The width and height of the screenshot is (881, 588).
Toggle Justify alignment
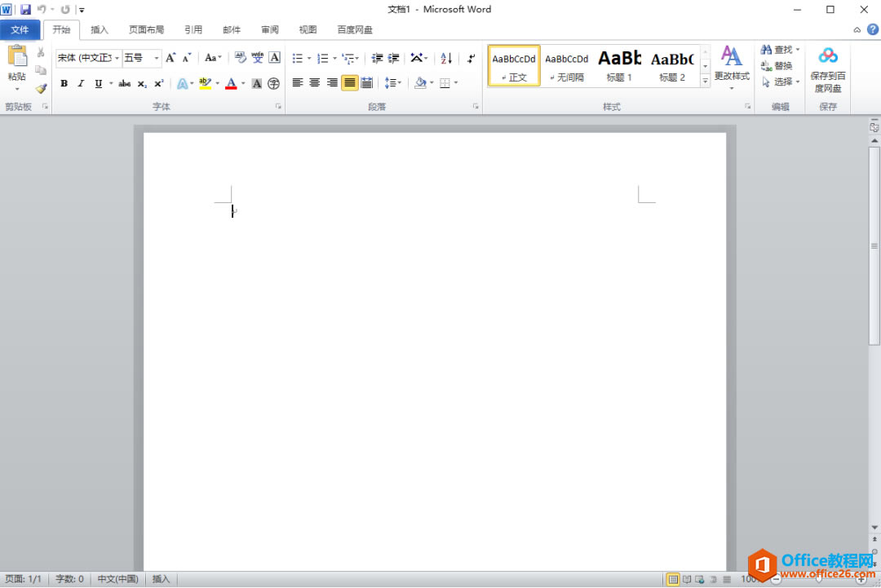[x=349, y=83]
